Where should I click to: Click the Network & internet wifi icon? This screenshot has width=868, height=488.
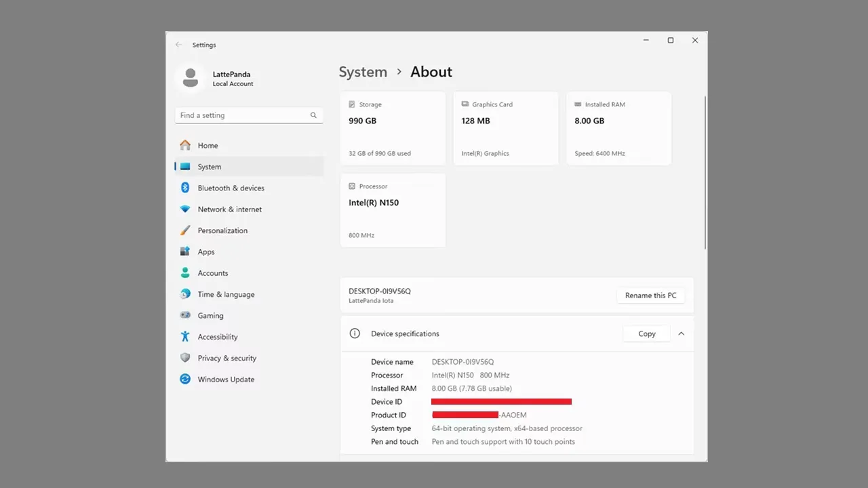coord(185,209)
